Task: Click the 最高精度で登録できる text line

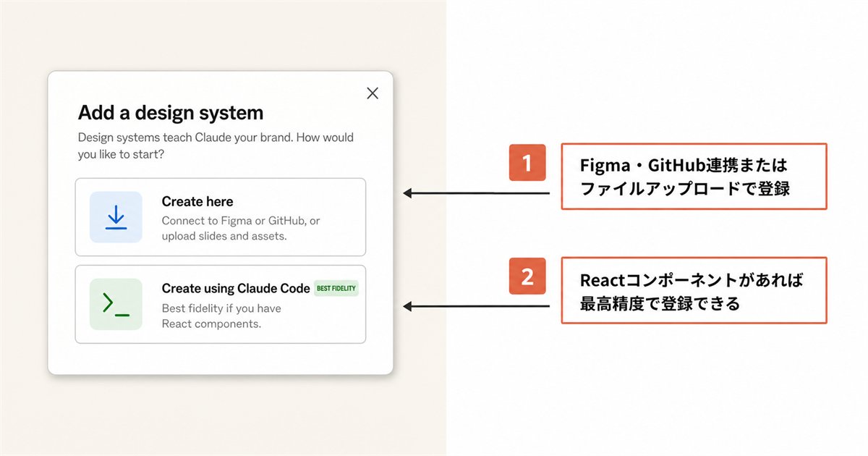Action: (x=660, y=303)
